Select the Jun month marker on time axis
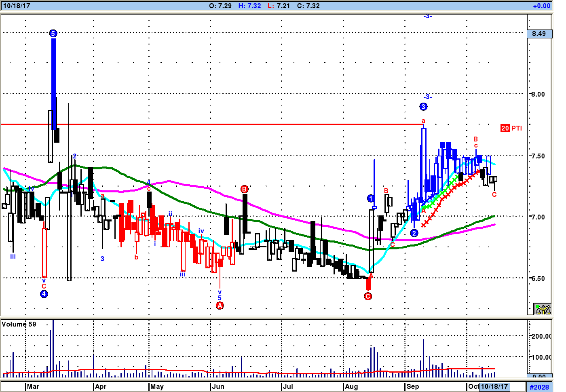 click(218, 386)
